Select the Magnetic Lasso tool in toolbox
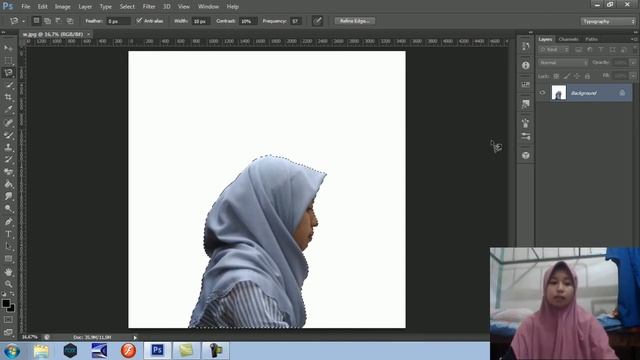This screenshot has height=360, width=640. pos(8,73)
